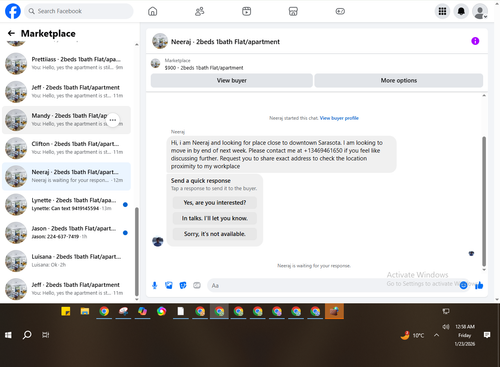
Task: Select the Neeraj conversation in sidebar
Action: (66, 176)
